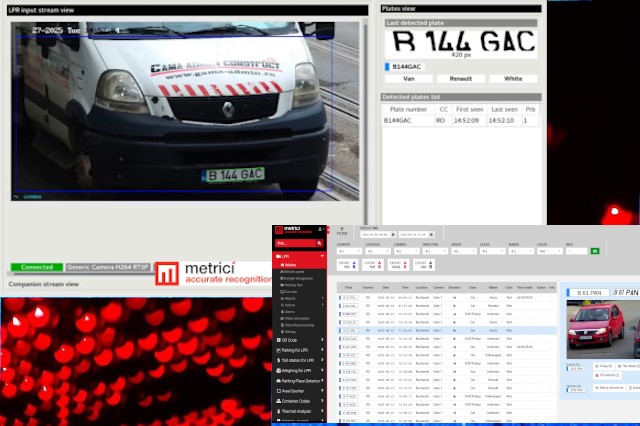Click the green Connected status indicator

pos(37,267)
